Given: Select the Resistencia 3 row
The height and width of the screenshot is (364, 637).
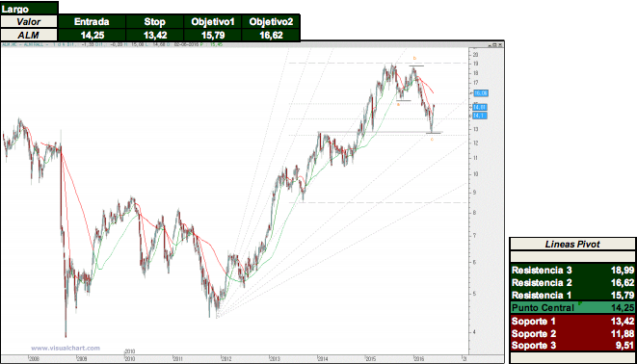Looking at the screenshot, I should [x=572, y=271].
